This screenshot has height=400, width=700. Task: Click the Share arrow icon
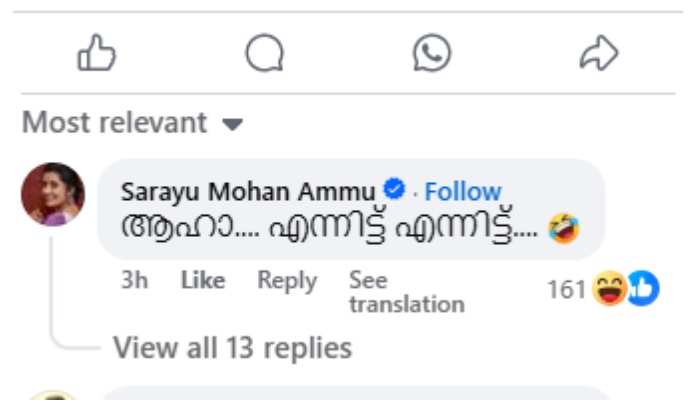pyautogui.click(x=599, y=54)
